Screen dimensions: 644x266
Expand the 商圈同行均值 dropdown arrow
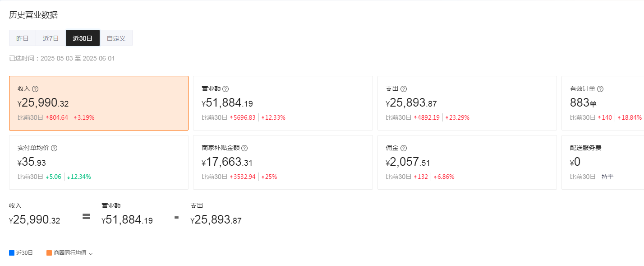pos(91,254)
